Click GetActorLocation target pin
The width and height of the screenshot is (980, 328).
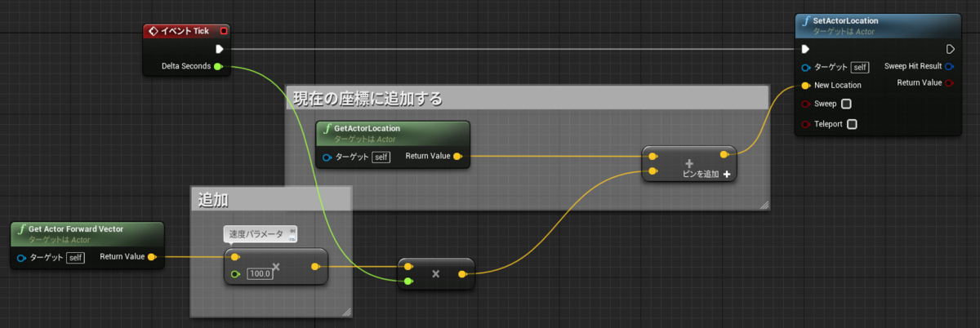327,157
